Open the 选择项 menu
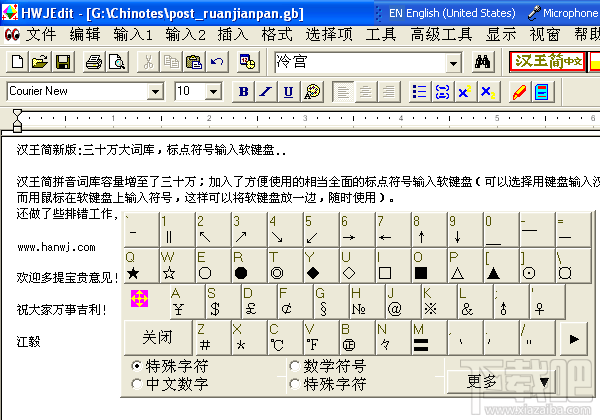 329,35
